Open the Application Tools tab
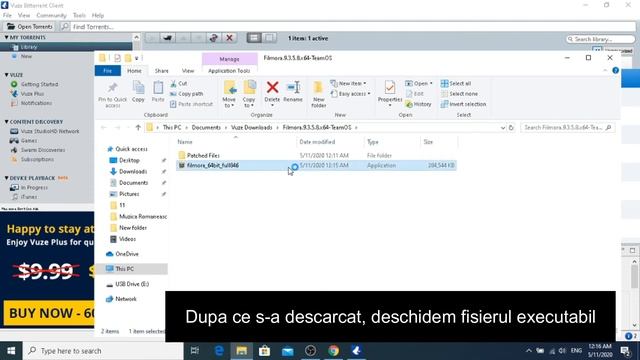This screenshot has height=360, width=640. point(229,71)
